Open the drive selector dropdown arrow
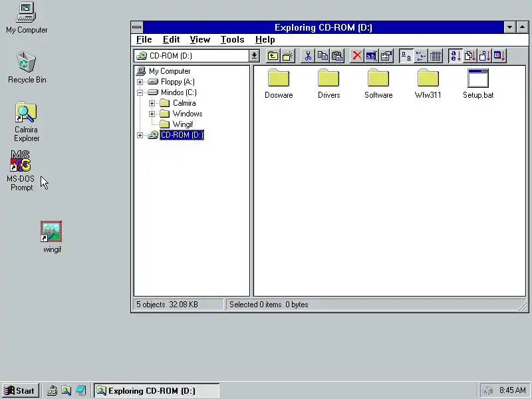The height and width of the screenshot is (399, 532). 254,56
